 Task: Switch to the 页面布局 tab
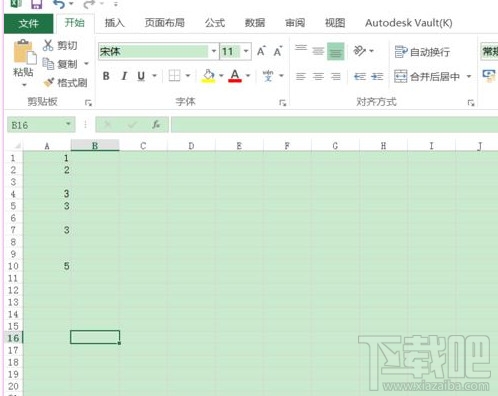click(165, 23)
